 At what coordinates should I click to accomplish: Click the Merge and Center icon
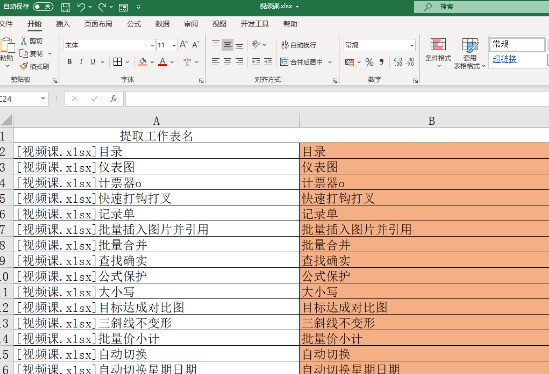(x=284, y=62)
